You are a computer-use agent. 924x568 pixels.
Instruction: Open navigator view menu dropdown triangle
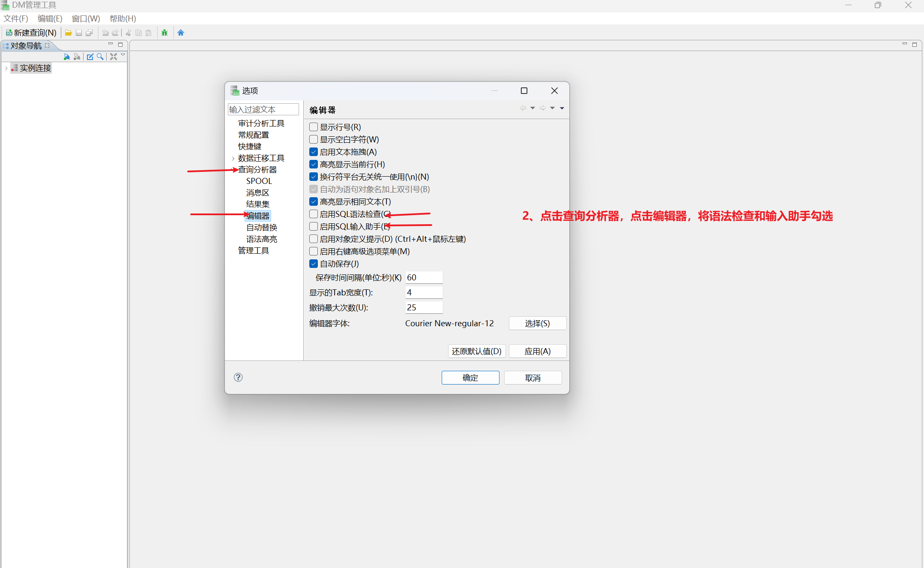click(123, 55)
